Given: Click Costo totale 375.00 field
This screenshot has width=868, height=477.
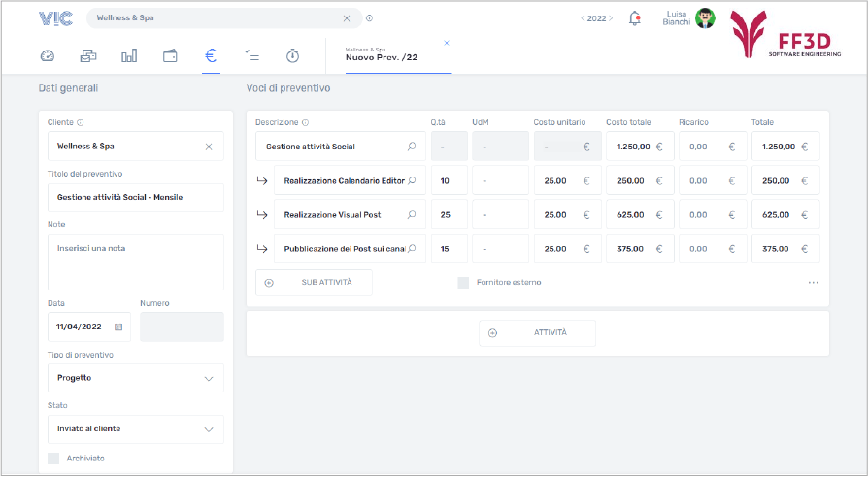Looking at the screenshot, I should pyautogui.click(x=640, y=248).
